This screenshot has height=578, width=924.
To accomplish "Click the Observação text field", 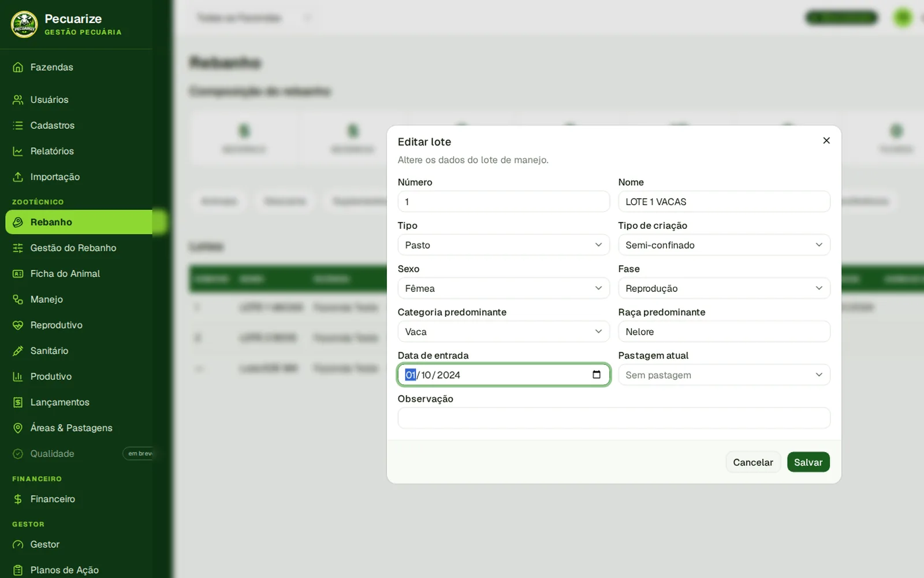I will coord(614,418).
